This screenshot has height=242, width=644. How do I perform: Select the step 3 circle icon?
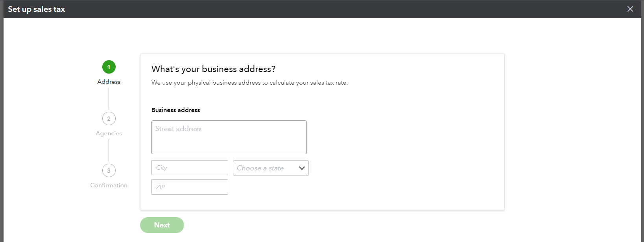pos(109,170)
